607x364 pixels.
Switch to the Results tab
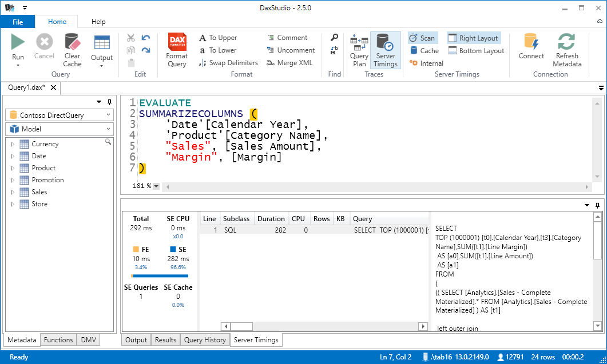pyautogui.click(x=165, y=339)
